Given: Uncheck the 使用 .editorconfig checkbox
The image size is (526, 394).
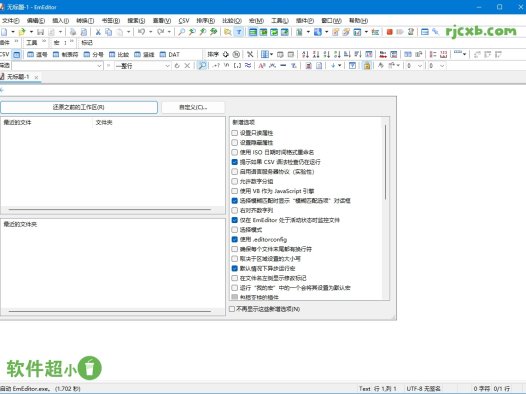Looking at the screenshot, I should [235, 239].
